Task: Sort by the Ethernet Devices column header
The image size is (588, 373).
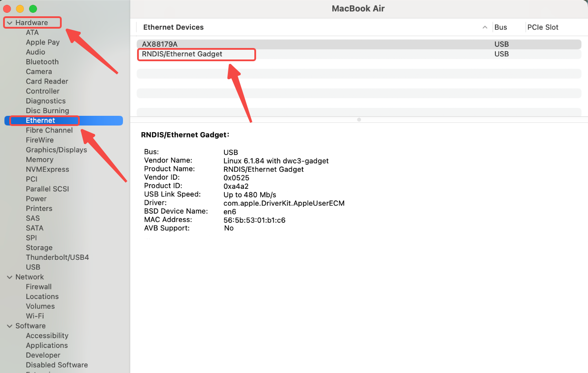Action: 174,27
